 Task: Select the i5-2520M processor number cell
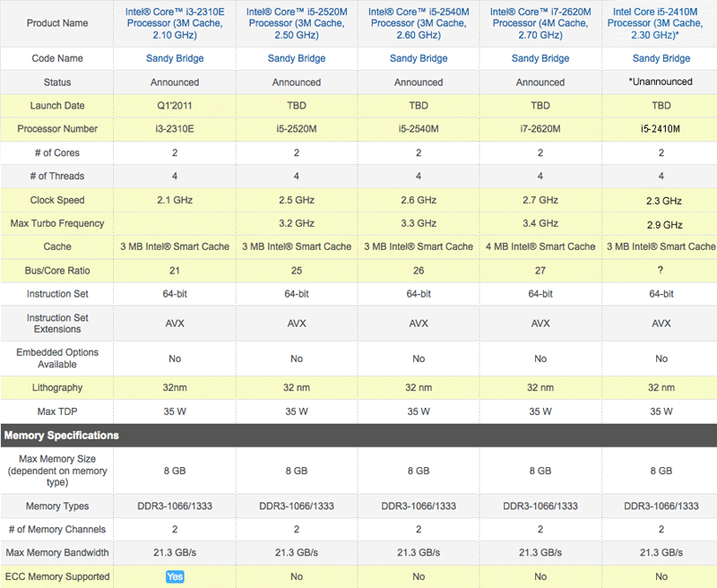point(297,129)
